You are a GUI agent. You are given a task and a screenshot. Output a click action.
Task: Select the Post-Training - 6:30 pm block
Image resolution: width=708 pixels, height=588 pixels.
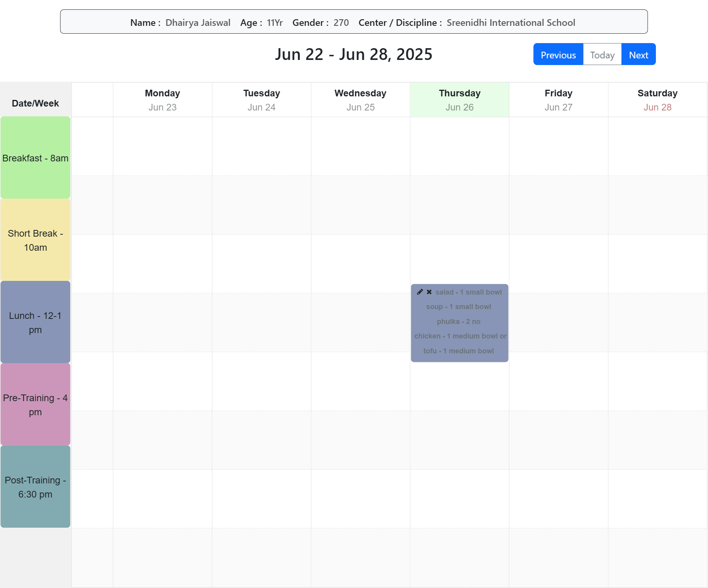(35, 487)
